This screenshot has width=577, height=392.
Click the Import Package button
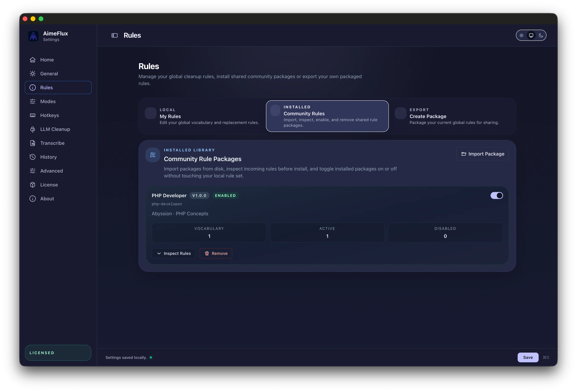(482, 154)
